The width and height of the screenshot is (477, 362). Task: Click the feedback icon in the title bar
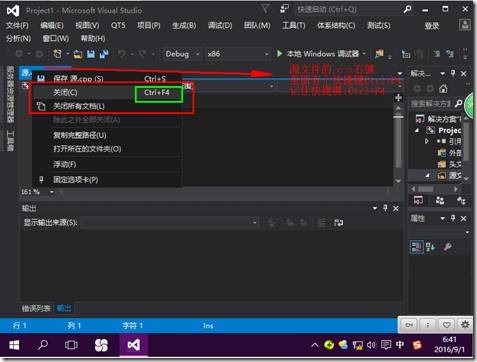point(284,9)
